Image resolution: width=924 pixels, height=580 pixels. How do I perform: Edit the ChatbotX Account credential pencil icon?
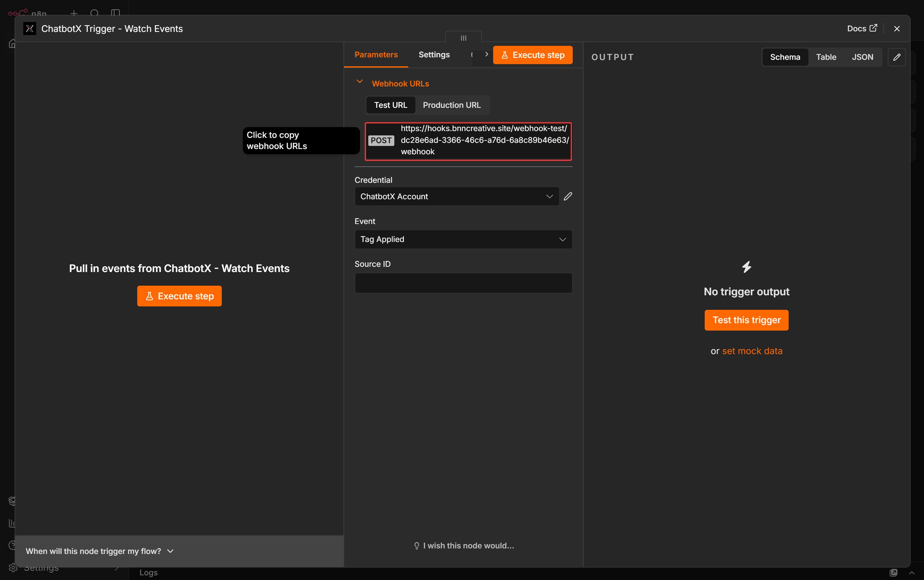pos(568,196)
